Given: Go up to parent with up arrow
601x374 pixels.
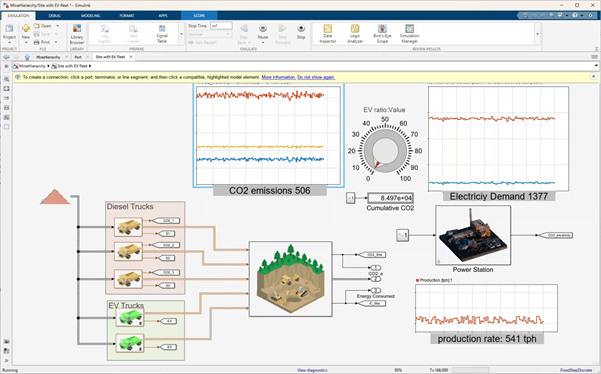Looking at the screenshot, I should (x=27, y=57).
